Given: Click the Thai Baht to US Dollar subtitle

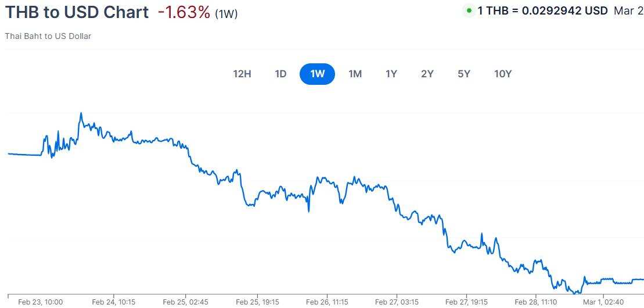Looking at the screenshot, I should (48, 36).
